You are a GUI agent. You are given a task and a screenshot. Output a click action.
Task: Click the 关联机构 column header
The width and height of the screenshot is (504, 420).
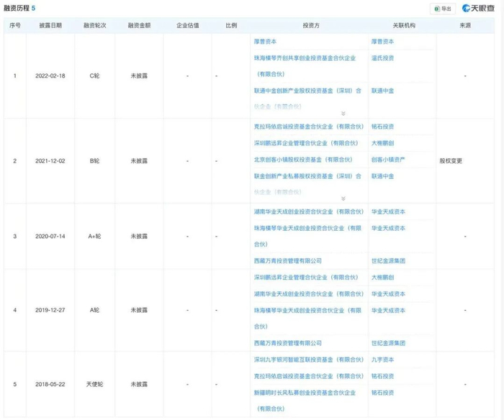coord(404,25)
